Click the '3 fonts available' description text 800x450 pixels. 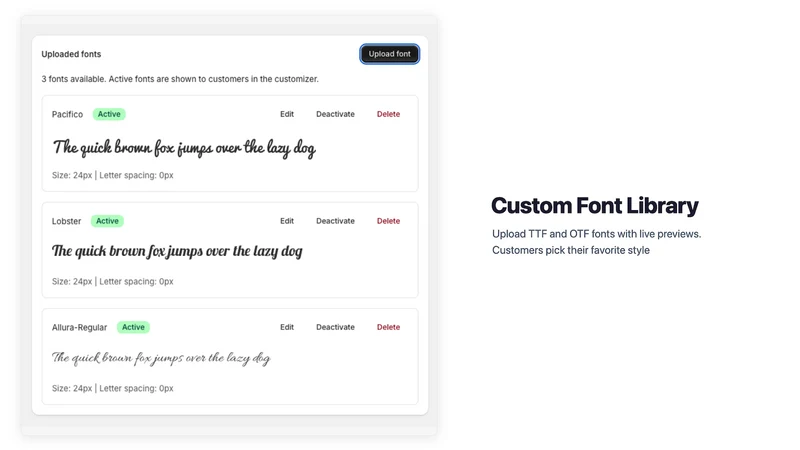[x=180, y=79]
